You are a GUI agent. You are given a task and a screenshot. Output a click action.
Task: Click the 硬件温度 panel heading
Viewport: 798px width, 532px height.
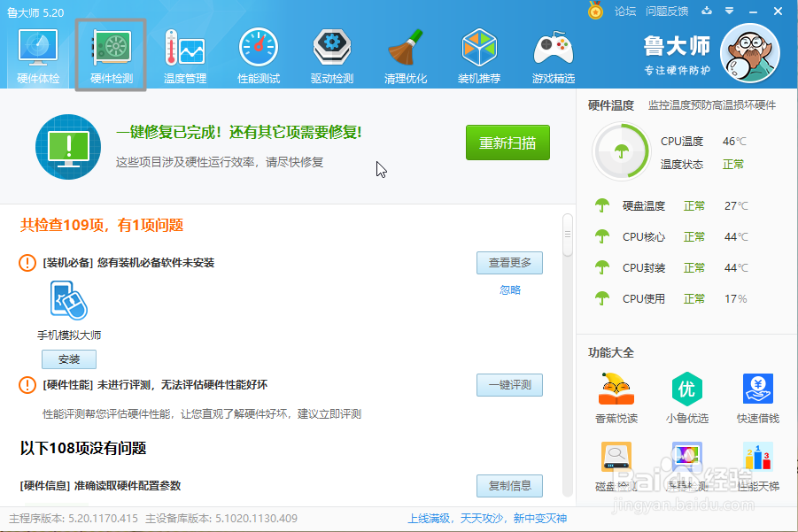[x=611, y=105]
